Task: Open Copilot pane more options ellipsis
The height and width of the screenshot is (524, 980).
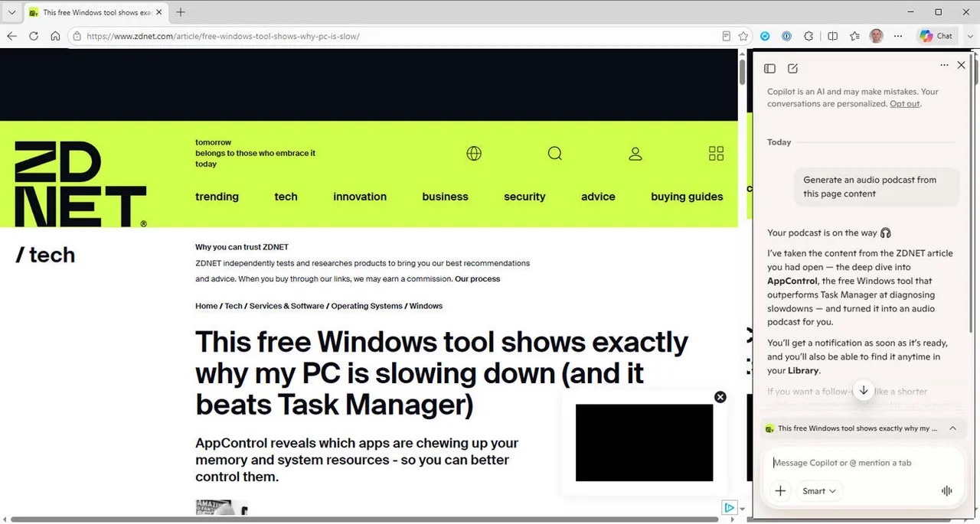Action: point(944,65)
